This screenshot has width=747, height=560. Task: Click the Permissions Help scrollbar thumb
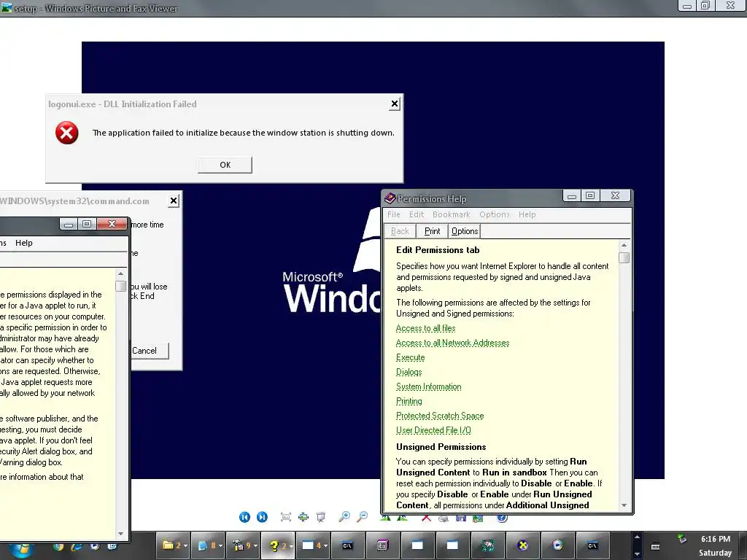tap(624, 257)
